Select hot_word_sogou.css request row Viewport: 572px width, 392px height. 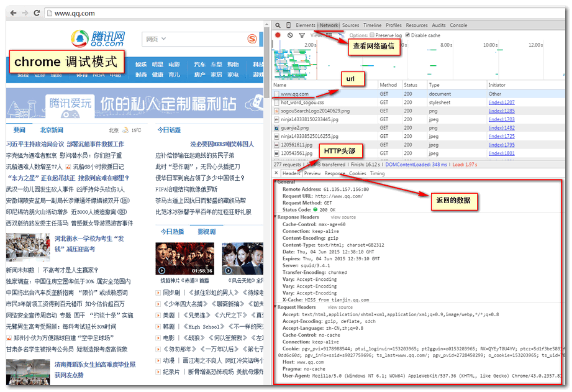(x=419, y=103)
